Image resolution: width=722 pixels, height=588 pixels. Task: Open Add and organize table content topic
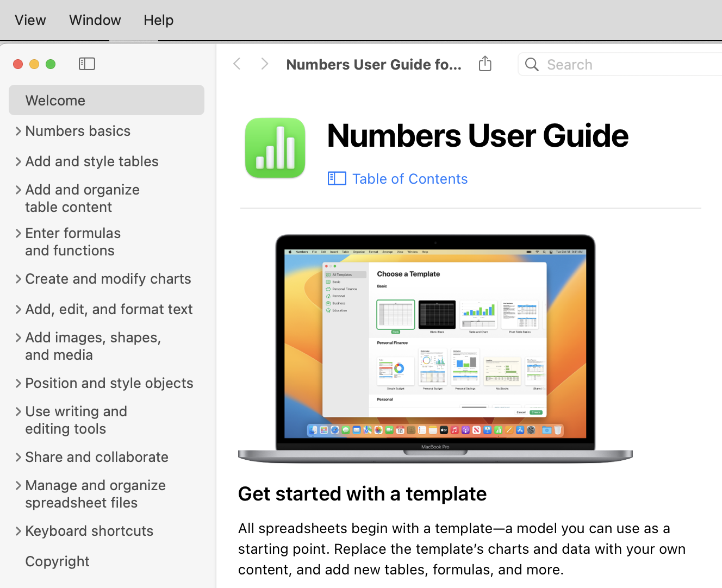[83, 198]
